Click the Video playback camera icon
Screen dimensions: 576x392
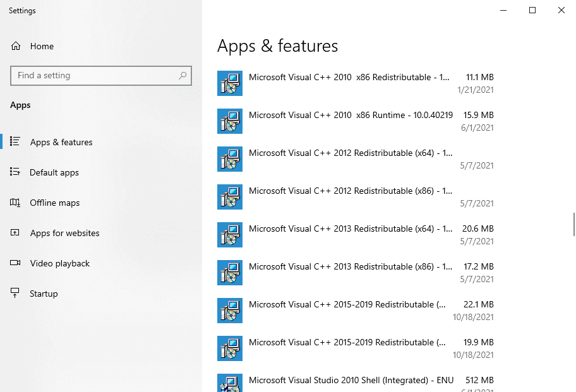(15, 263)
